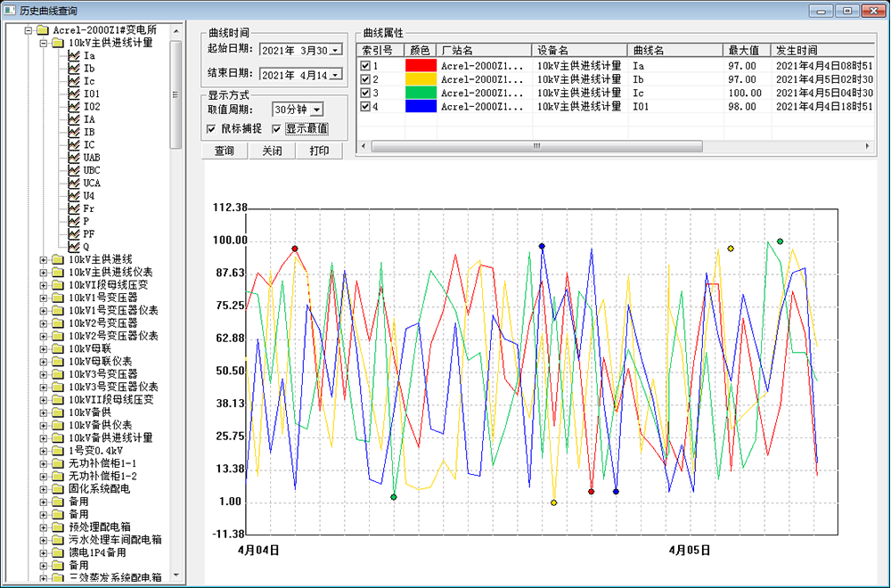This screenshot has height=588, width=891.
Task: Select the PF curve chart icon
Action: 74,234
